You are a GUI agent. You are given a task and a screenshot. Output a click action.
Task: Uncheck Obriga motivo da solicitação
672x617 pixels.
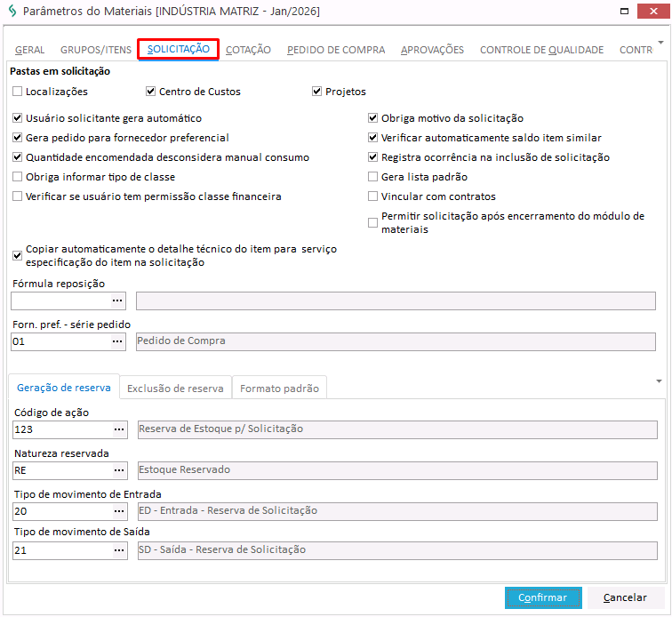tap(372, 118)
